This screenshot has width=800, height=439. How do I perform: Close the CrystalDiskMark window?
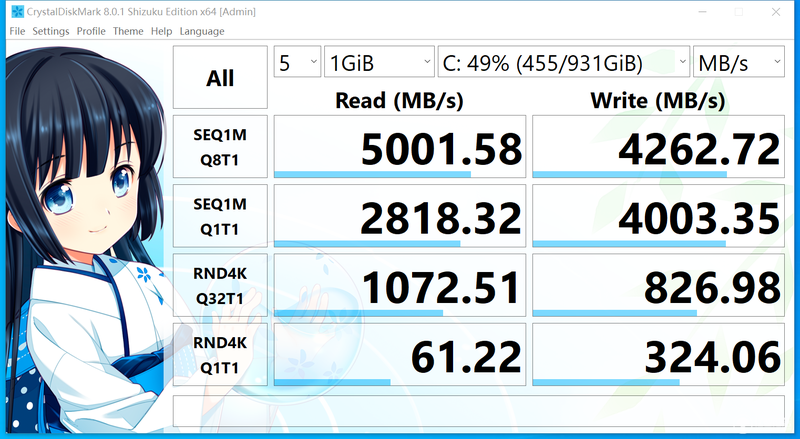[x=776, y=11]
